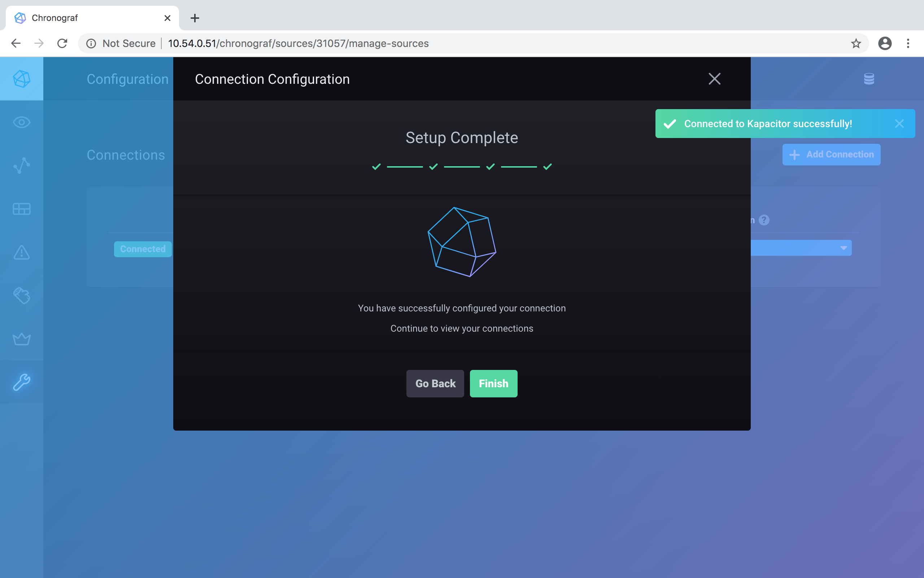
Task: Select the Chronograf browser tab
Action: [x=92, y=18]
